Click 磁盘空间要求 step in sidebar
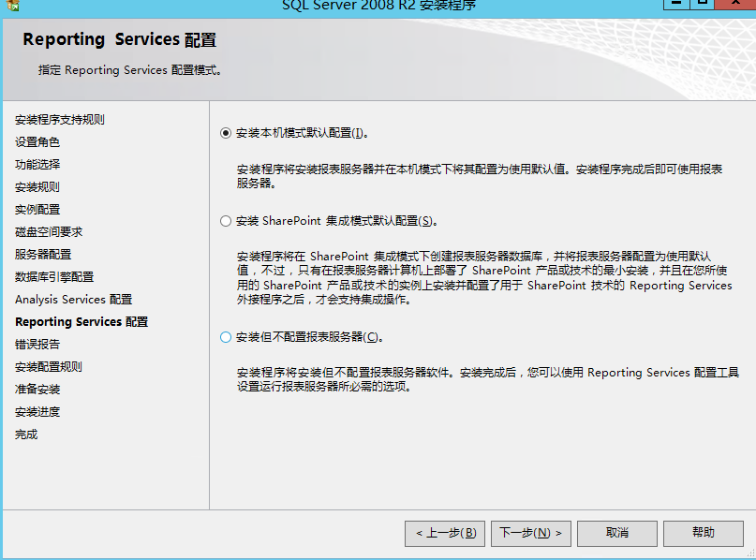Image resolution: width=756 pixels, height=560 pixels. [49, 232]
